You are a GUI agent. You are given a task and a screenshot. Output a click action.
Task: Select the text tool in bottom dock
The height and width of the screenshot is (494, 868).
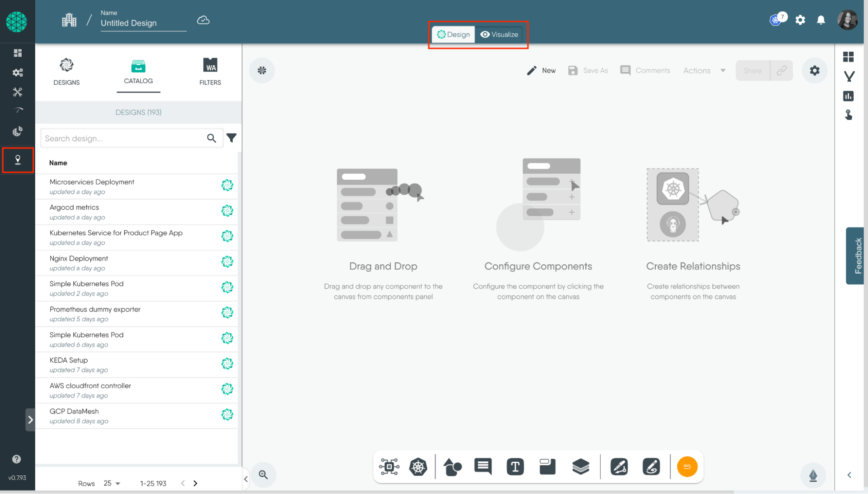click(515, 467)
